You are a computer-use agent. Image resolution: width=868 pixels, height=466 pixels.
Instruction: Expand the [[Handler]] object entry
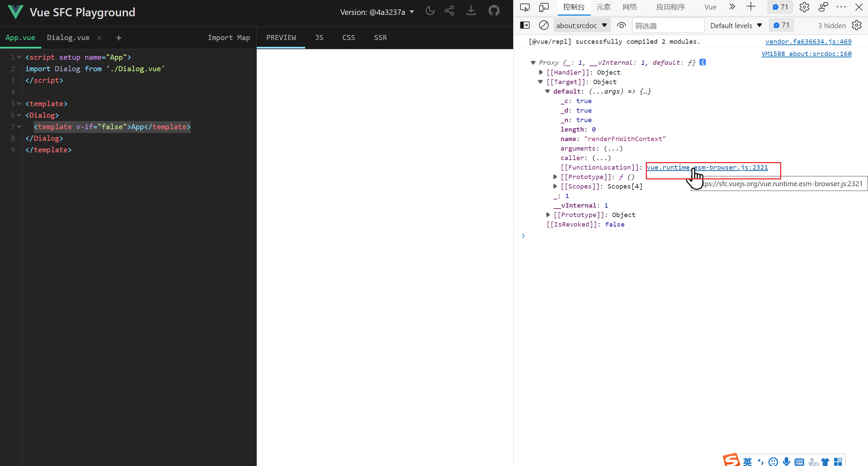pyautogui.click(x=540, y=72)
